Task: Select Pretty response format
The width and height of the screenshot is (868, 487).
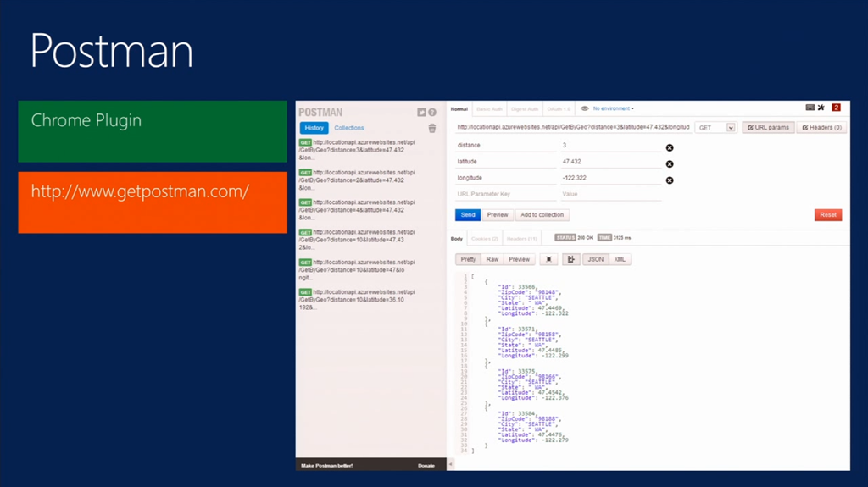Action: pyautogui.click(x=468, y=259)
